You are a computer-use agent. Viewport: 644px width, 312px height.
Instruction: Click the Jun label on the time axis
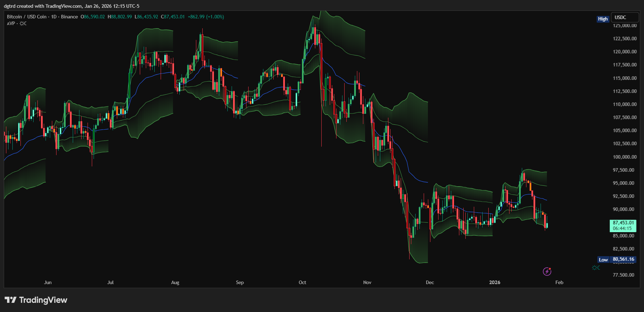point(48,282)
